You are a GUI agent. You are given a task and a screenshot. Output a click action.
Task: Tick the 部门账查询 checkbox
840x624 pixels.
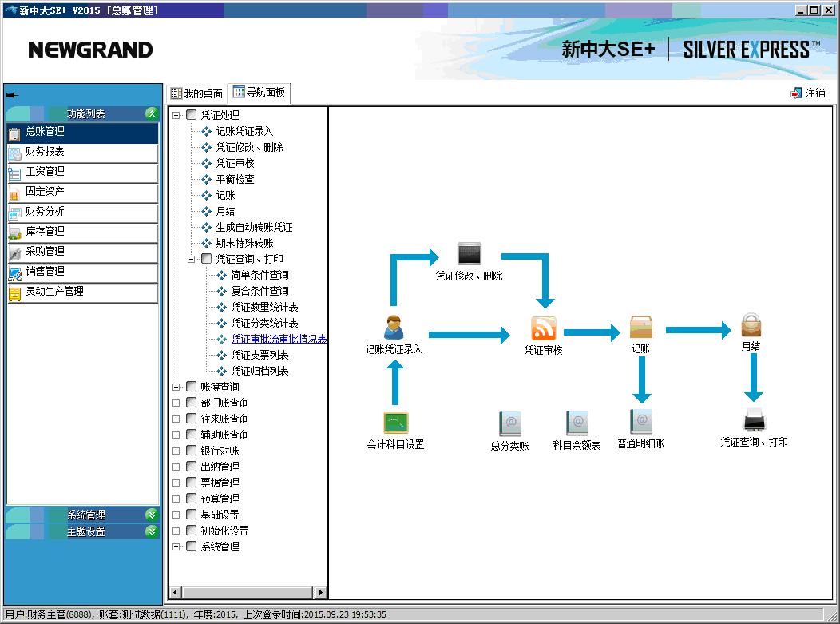[192, 403]
